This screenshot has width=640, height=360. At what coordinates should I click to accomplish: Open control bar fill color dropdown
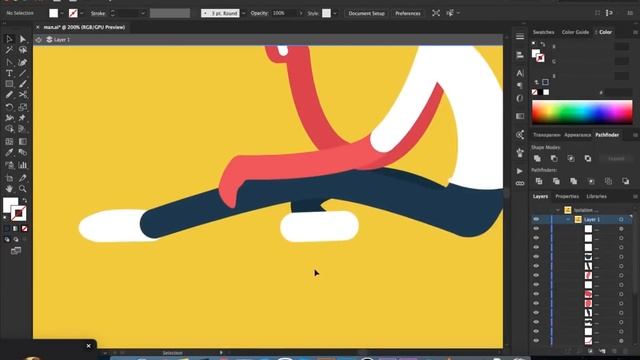(x=62, y=13)
